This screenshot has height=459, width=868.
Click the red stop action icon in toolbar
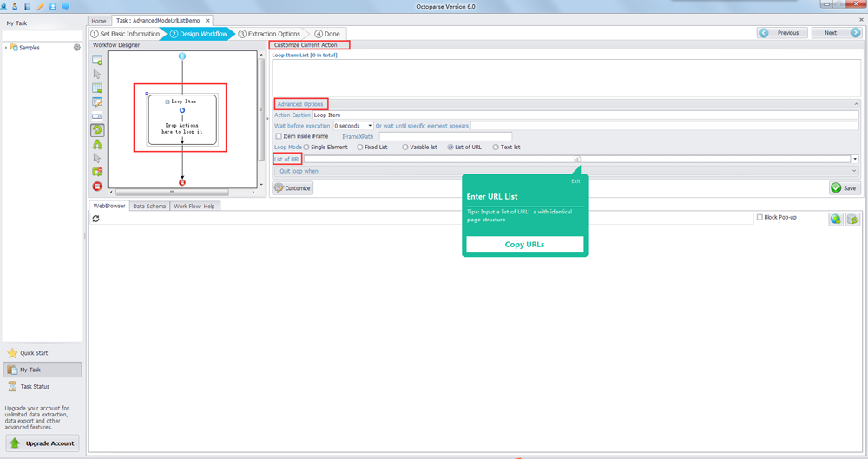pos(97,187)
